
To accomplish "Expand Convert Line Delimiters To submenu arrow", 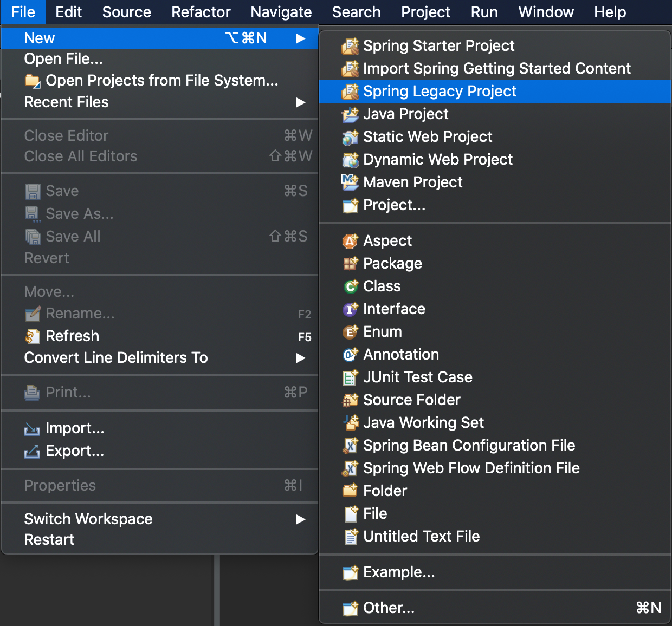I will click(300, 358).
